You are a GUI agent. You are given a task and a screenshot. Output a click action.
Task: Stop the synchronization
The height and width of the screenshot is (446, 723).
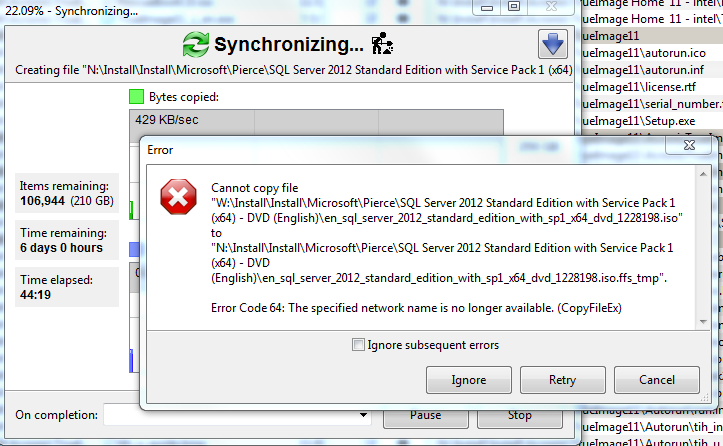tap(519, 415)
